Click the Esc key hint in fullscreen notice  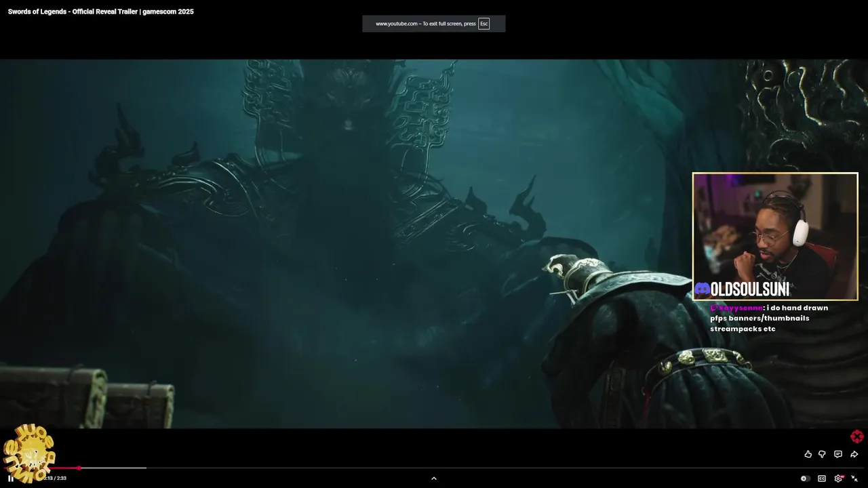click(484, 24)
